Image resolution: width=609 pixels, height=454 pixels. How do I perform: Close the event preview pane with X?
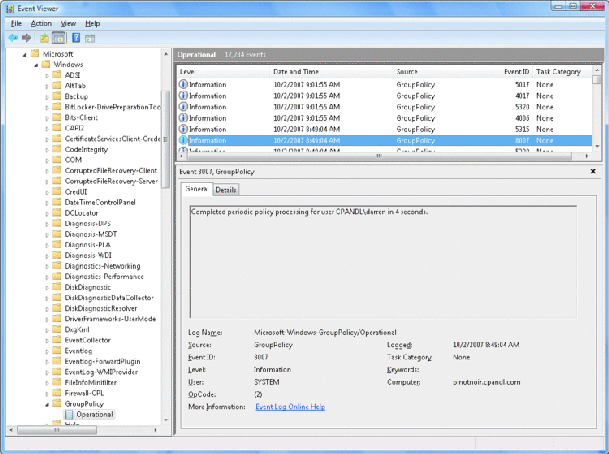[x=593, y=171]
